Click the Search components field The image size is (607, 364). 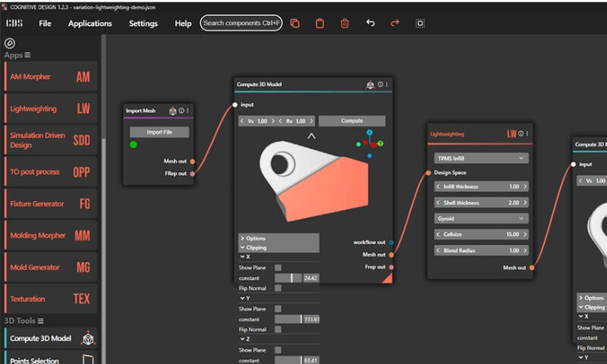click(x=241, y=24)
